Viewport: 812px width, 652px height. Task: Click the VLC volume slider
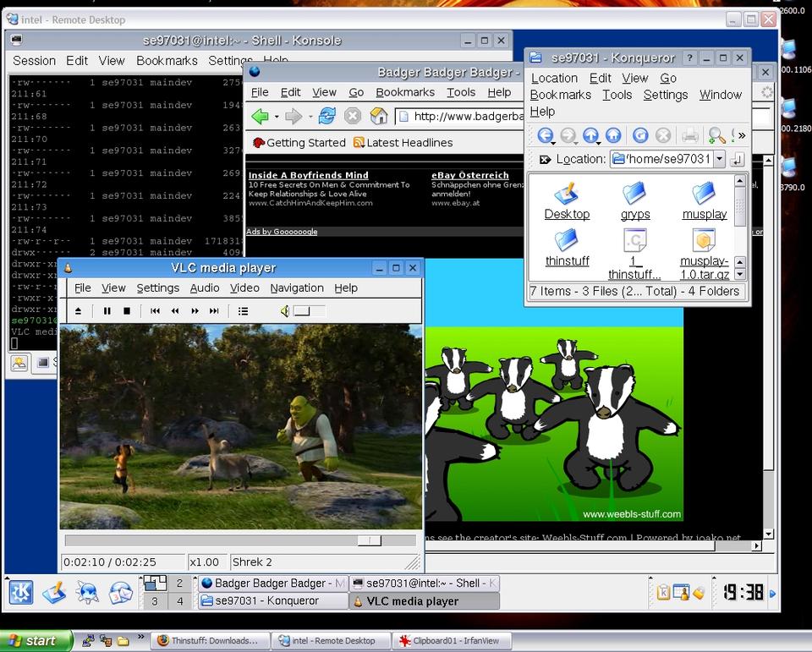pyautogui.click(x=309, y=311)
